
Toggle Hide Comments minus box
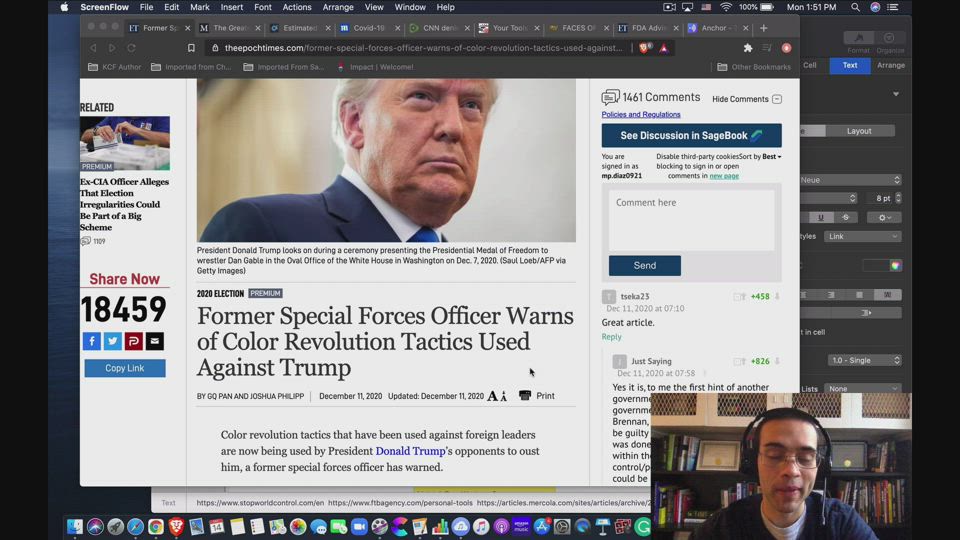pyautogui.click(x=777, y=99)
